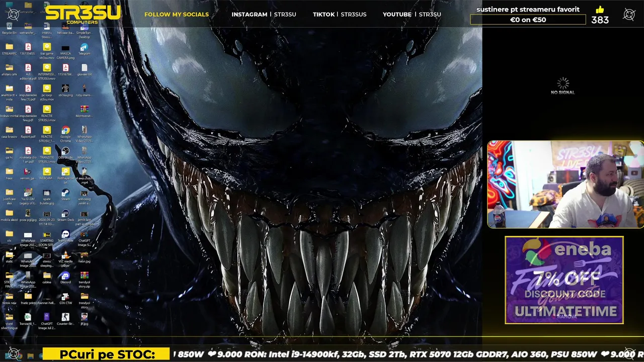Image resolution: width=644 pixels, height=362 pixels.
Task: Click the TIKTOK | STR3SUS text
Action: (x=340, y=14)
